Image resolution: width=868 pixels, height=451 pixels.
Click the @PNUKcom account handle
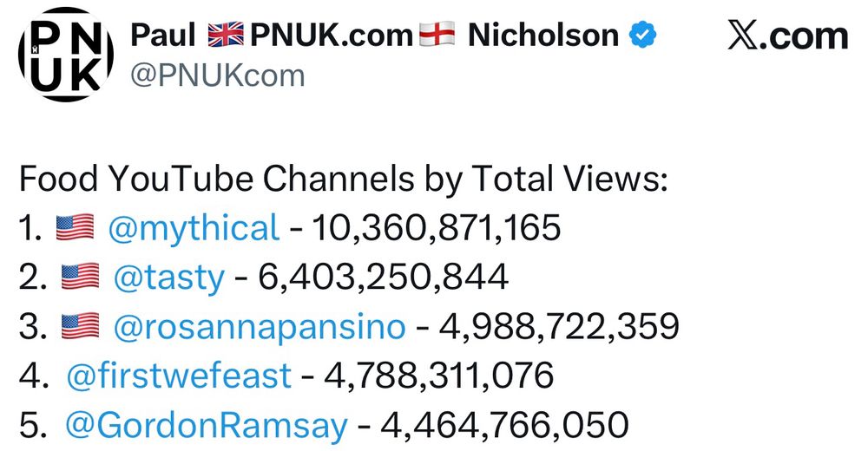coord(218,75)
